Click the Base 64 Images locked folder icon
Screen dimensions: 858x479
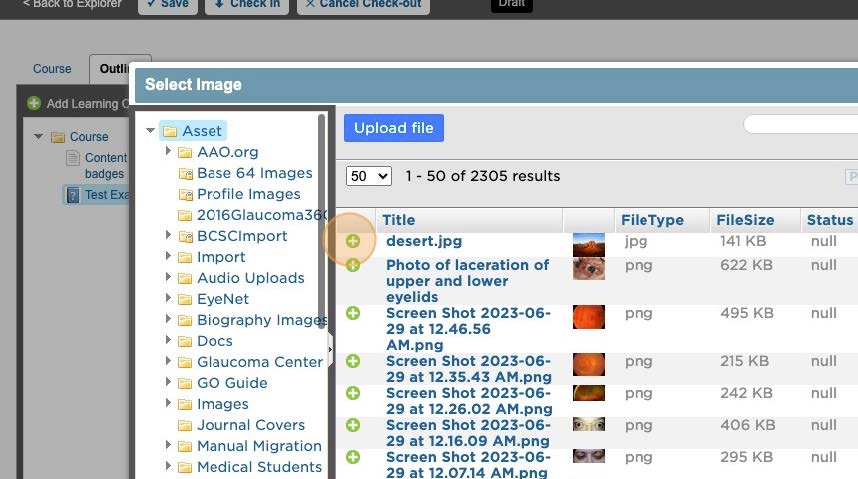tap(185, 174)
